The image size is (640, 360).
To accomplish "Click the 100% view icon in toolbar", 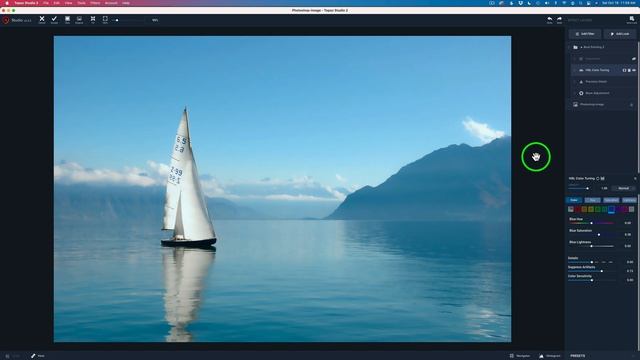I will tap(105, 19).
